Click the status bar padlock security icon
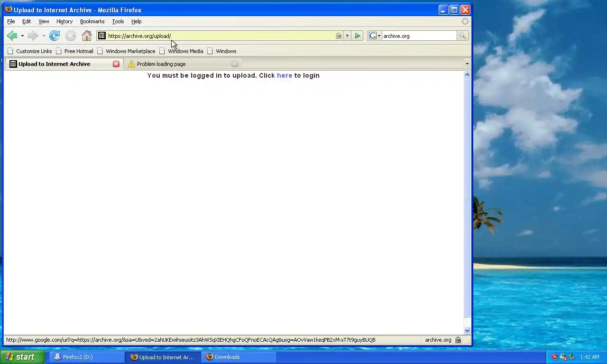 pyautogui.click(x=458, y=340)
